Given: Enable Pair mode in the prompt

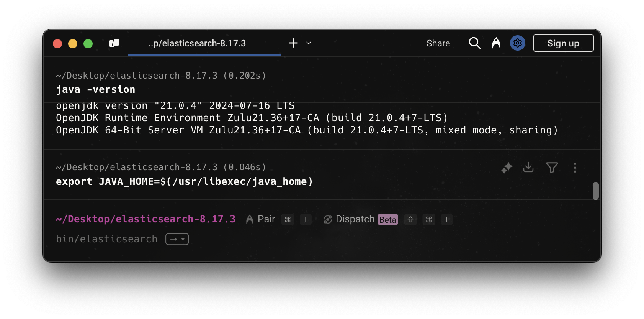Looking at the screenshot, I should [x=261, y=219].
